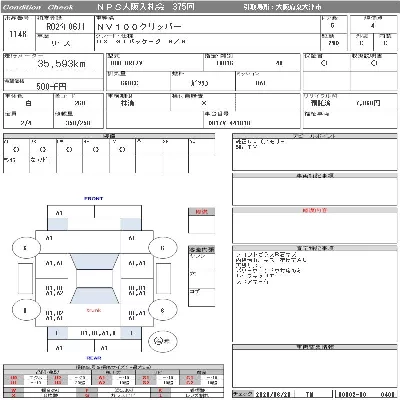Click the recycle fee amount ending in "円"
Screen dimensions: 400x400
click(x=368, y=103)
